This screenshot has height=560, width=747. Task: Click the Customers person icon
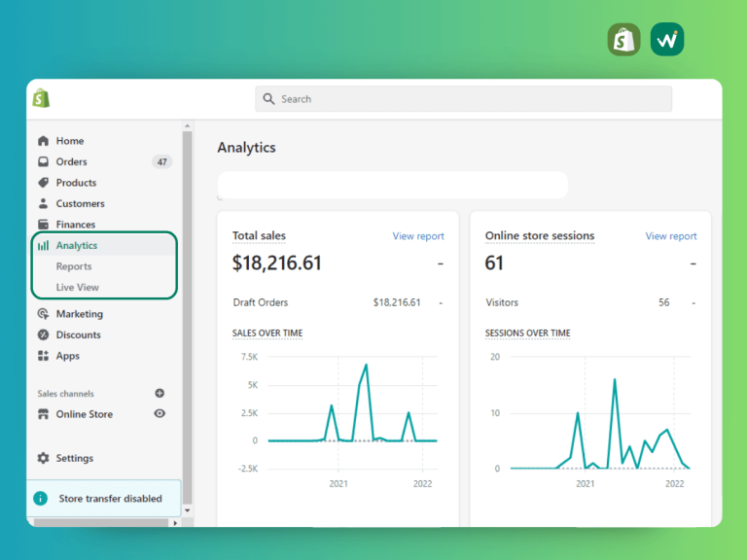pyautogui.click(x=44, y=204)
